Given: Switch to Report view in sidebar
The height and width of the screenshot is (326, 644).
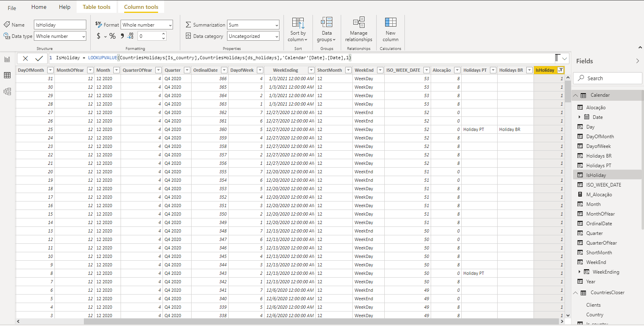Looking at the screenshot, I should tap(7, 59).
